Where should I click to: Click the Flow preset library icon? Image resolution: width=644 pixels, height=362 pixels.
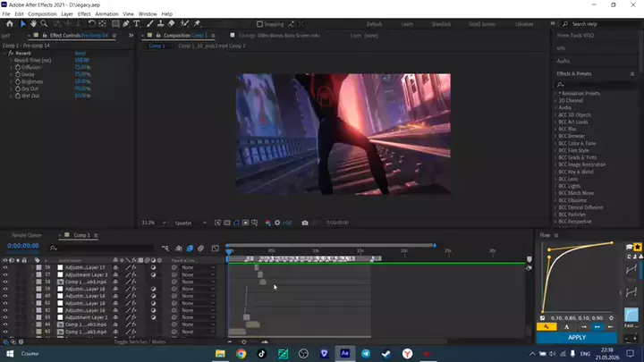tap(629, 247)
